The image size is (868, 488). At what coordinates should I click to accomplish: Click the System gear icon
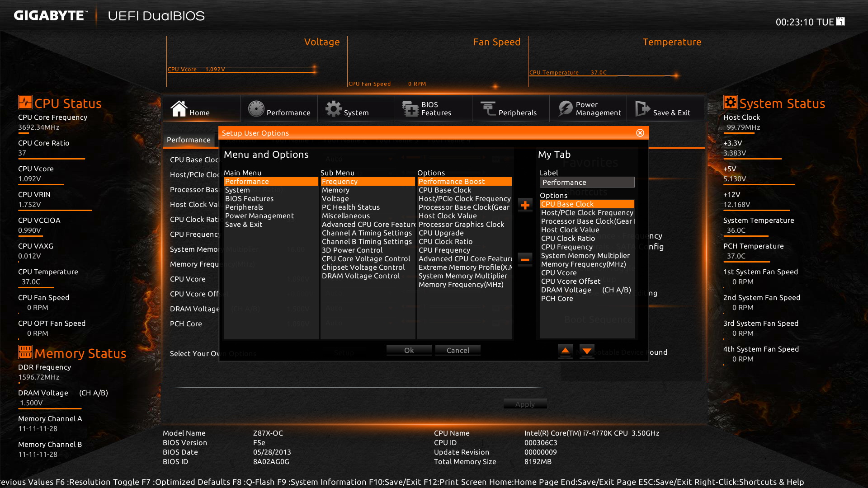(334, 108)
